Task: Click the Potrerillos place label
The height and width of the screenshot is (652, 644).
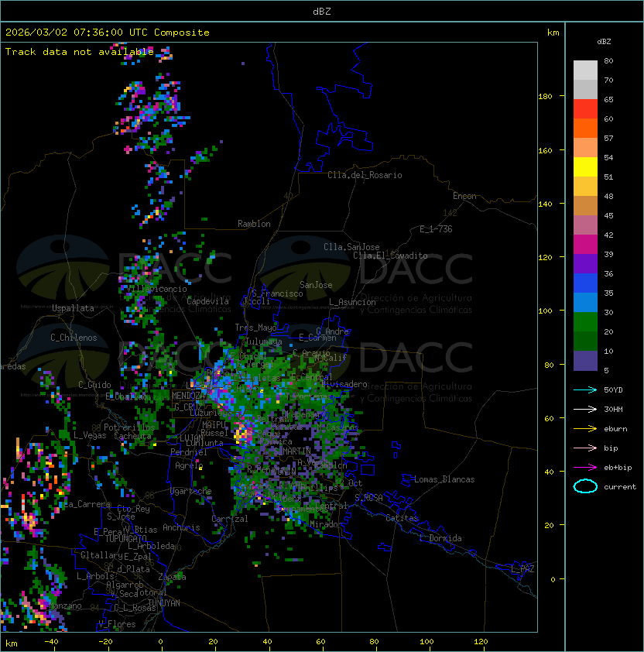Action: 129,427
